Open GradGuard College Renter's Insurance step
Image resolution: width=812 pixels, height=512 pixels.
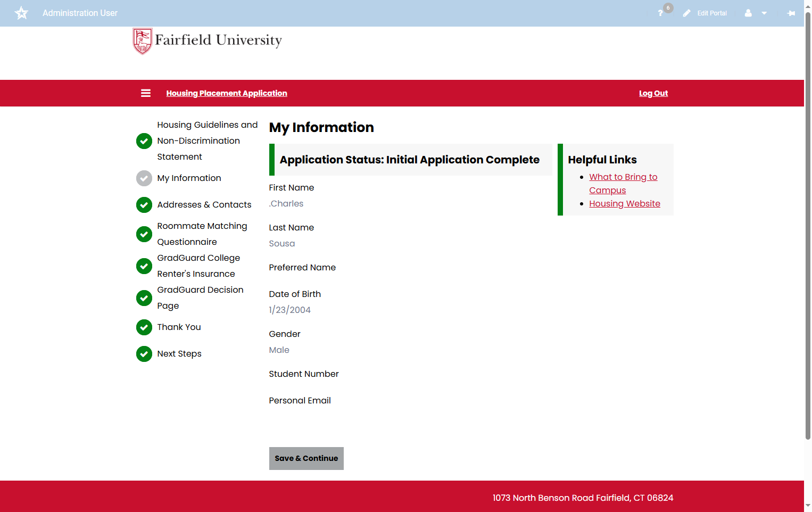198,266
